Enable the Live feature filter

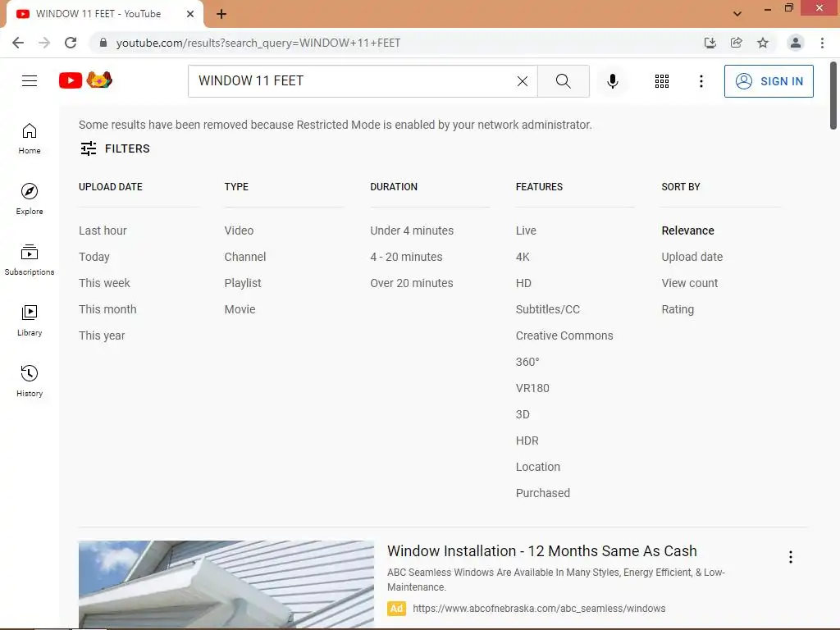pos(526,231)
